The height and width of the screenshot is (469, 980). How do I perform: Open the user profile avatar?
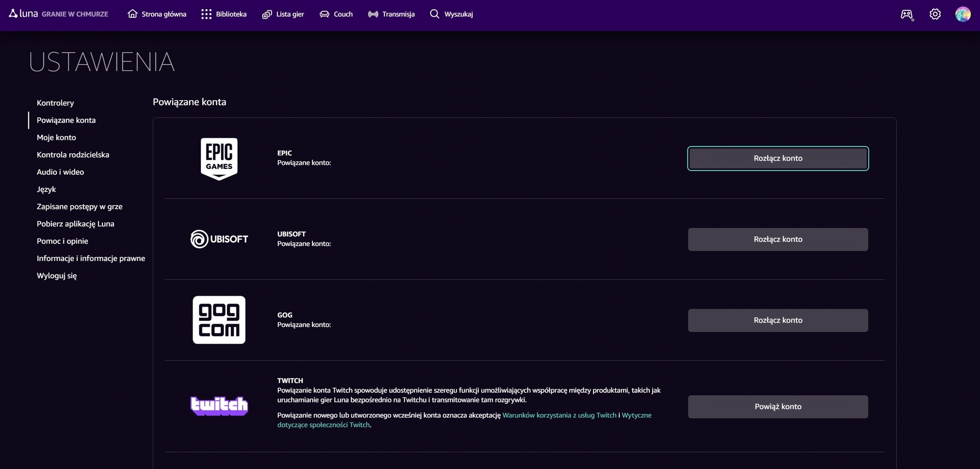963,14
